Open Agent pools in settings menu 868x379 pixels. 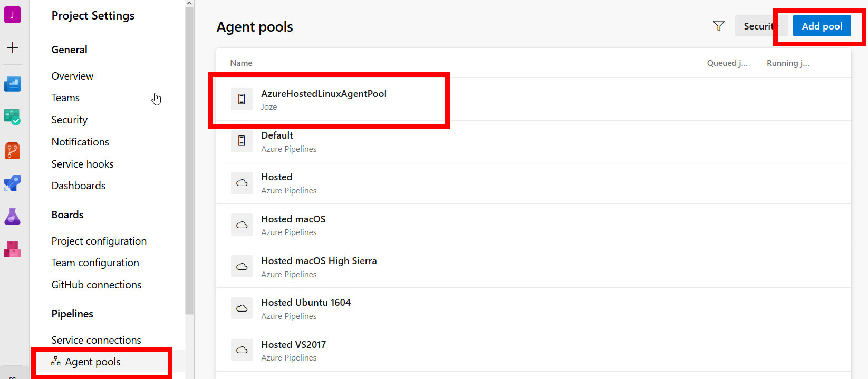click(x=93, y=362)
